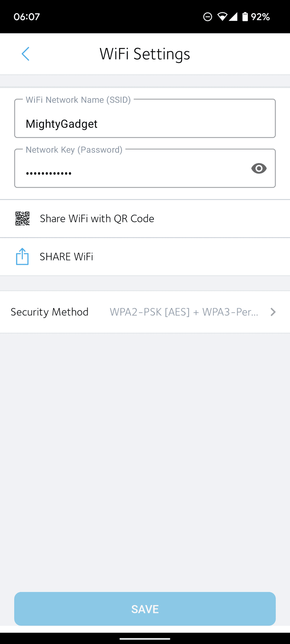Tap the battery icon in status bar

245,16
